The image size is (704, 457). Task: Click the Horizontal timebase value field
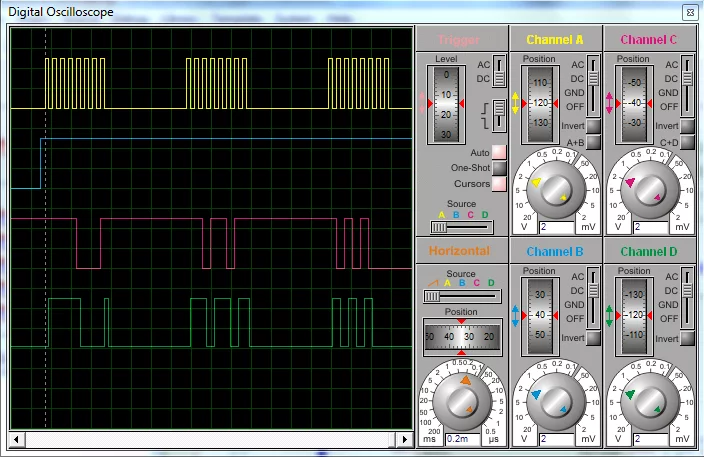coord(461,439)
